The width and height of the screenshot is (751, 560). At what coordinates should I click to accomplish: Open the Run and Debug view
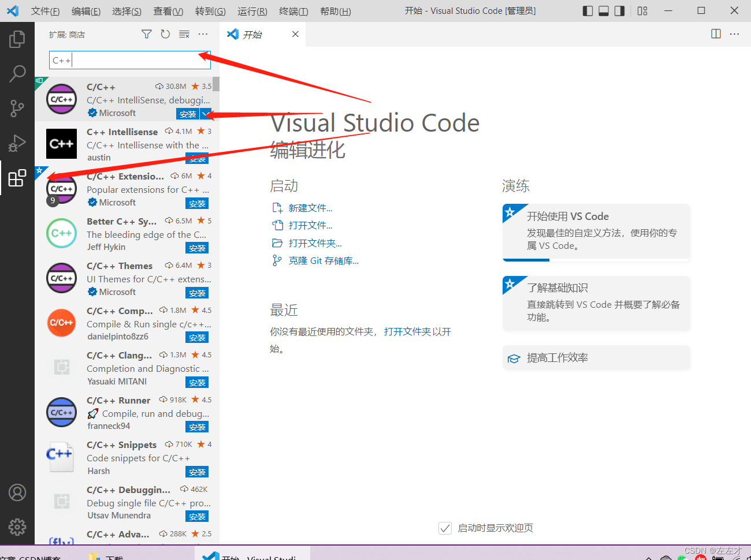point(17,143)
